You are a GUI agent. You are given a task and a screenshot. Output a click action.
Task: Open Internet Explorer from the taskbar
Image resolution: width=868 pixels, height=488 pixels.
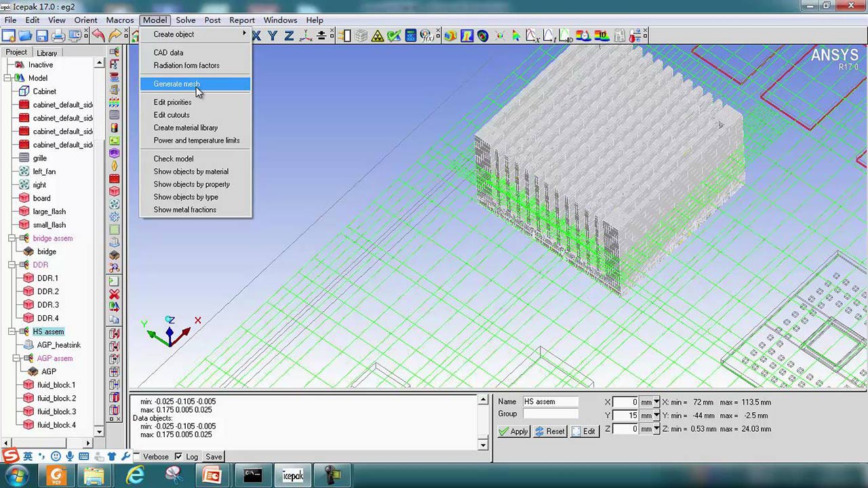pyautogui.click(x=136, y=476)
